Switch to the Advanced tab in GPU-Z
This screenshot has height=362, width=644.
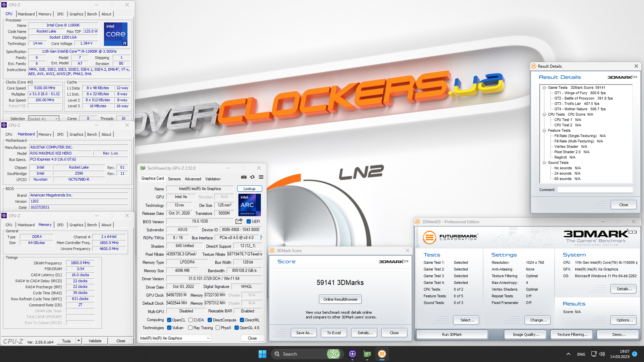(x=193, y=179)
